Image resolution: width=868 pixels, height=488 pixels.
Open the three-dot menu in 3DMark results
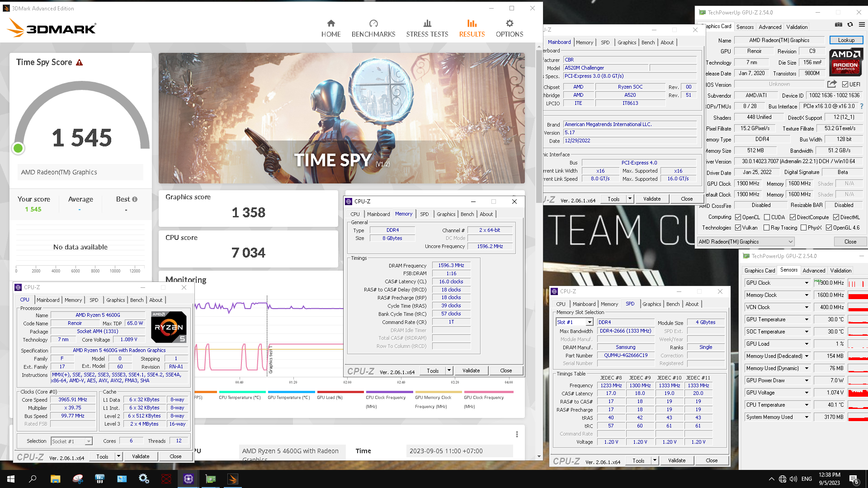coord(517,434)
